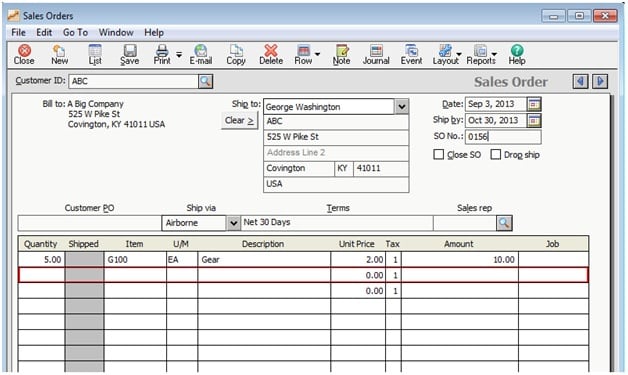Click the ship-to name field ABC
The width and height of the screenshot is (628, 375).
pos(336,121)
